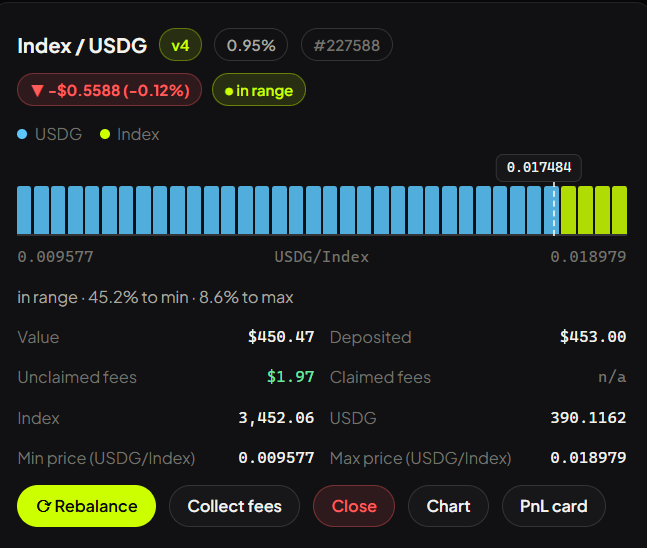Collect fees for this position

(234, 506)
